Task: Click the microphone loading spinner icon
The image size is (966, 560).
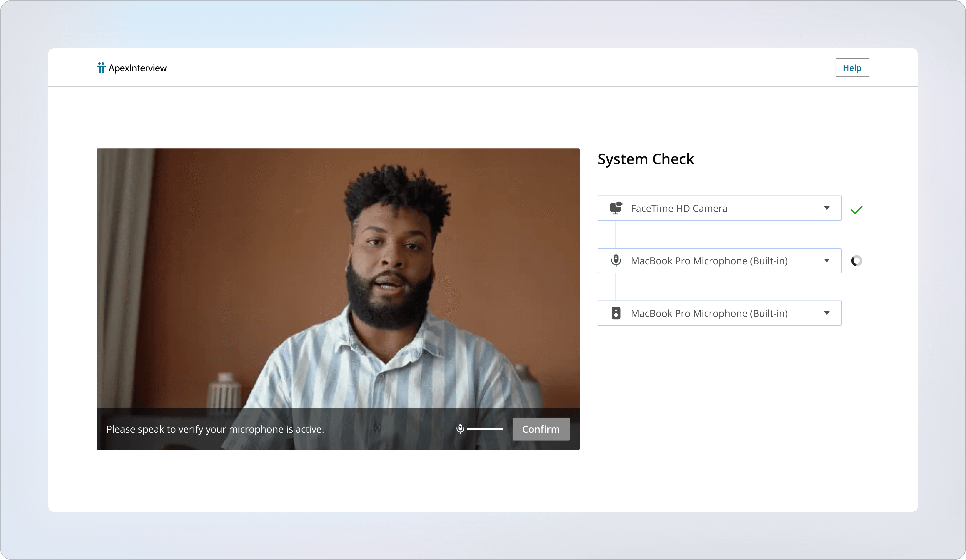Action: [x=856, y=261]
